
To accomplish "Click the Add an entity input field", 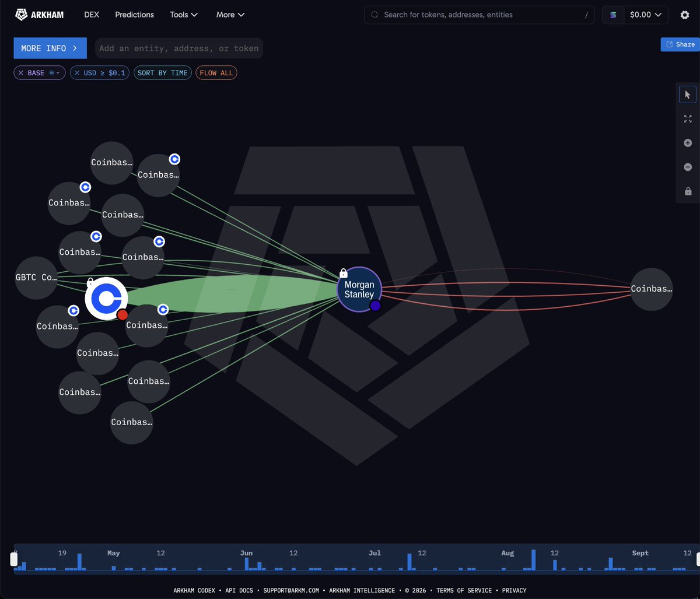I will pyautogui.click(x=179, y=48).
